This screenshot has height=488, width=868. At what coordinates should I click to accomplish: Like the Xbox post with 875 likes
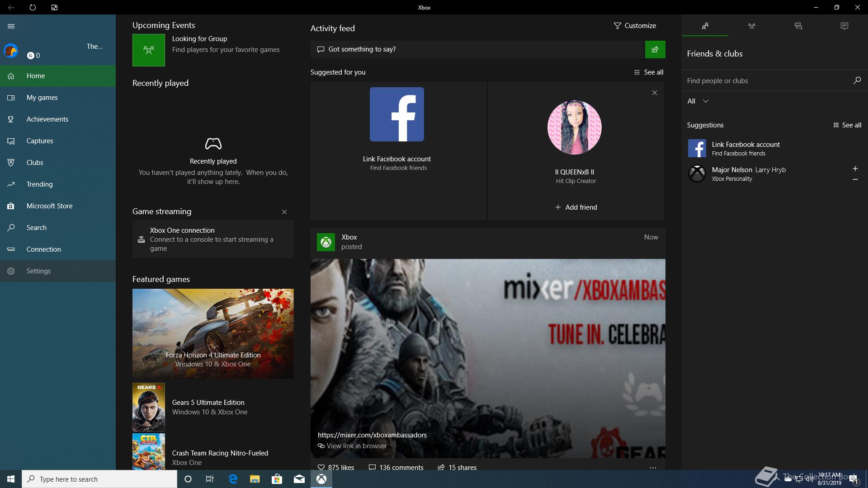pos(336,467)
